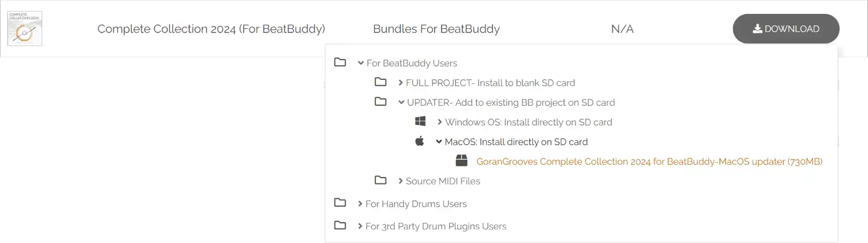The height and width of the screenshot is (243, 868).
Task: Collapse the For BeatBuddy Users chevron
Action: pos(361,63)
